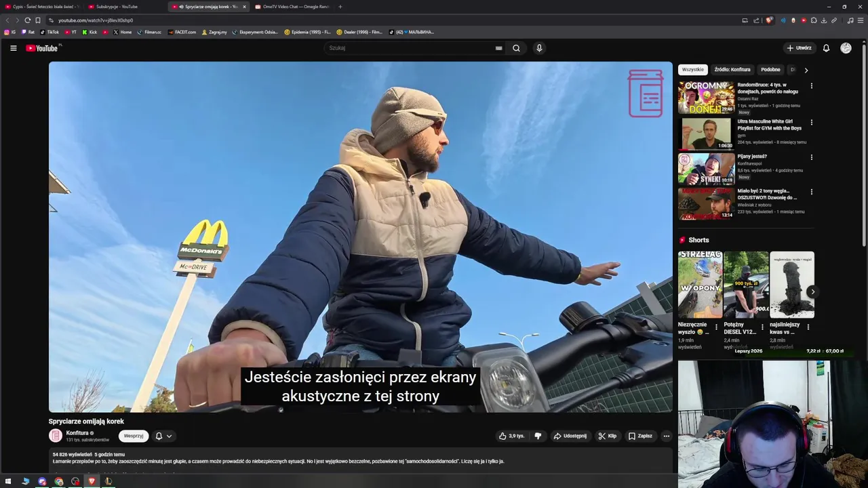
Task: Open a new browser tab
Action: click(x=340, y=7)
